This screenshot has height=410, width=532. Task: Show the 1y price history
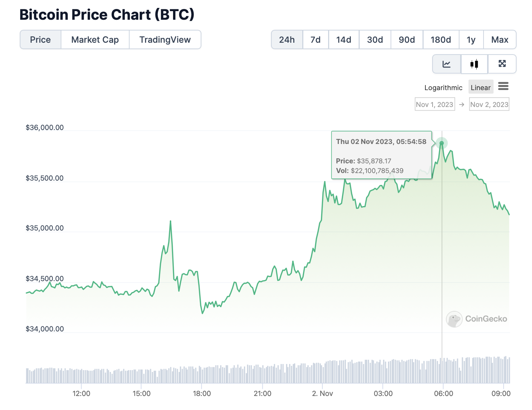tap(471, 40)
